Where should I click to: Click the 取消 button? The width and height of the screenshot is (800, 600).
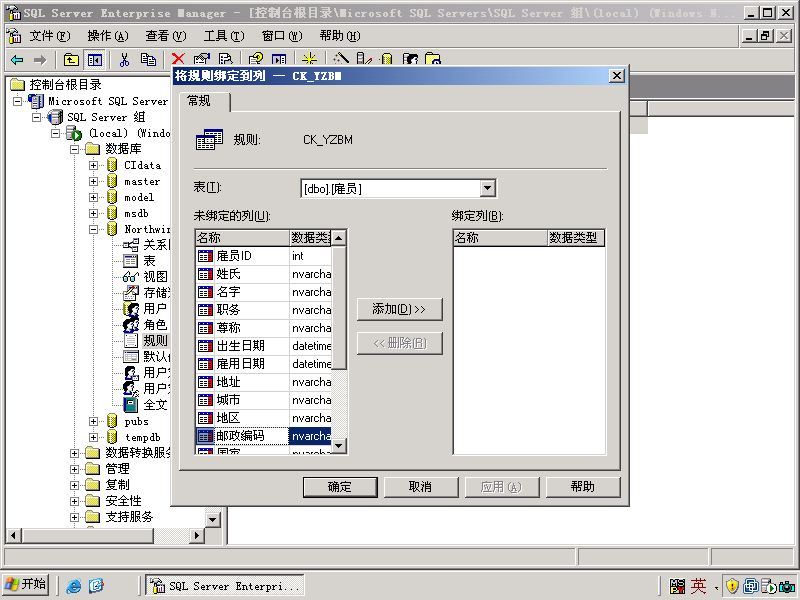pos(421,487)
